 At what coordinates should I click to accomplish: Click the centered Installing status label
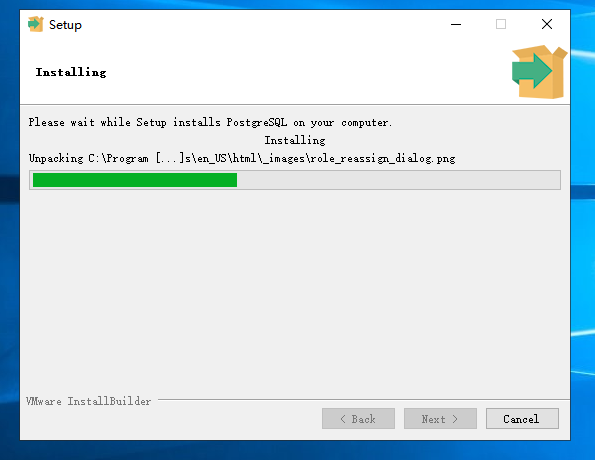pyautogui.click(x=295, y=140)
